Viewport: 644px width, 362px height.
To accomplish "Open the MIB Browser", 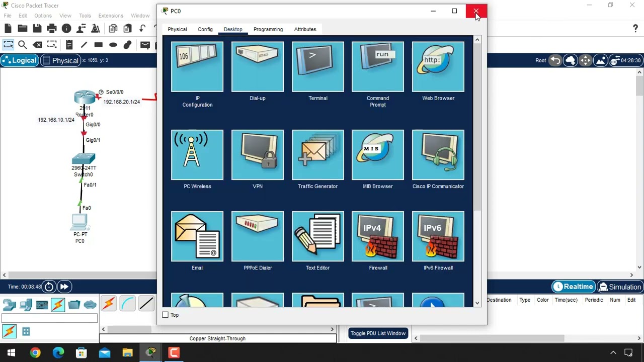I will click(378, 155).
